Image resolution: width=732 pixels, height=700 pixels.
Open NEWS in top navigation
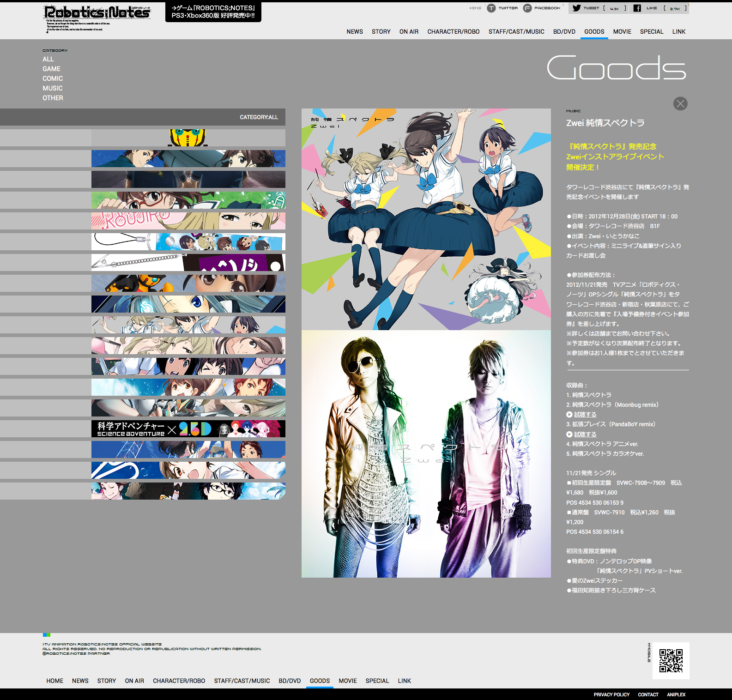pyautogui.click(x=355, y=32)
